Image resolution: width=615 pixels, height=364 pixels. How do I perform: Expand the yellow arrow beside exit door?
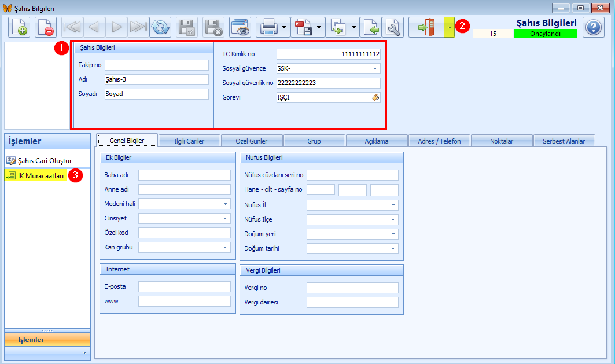pyautogui.click(x=450, y=27)
